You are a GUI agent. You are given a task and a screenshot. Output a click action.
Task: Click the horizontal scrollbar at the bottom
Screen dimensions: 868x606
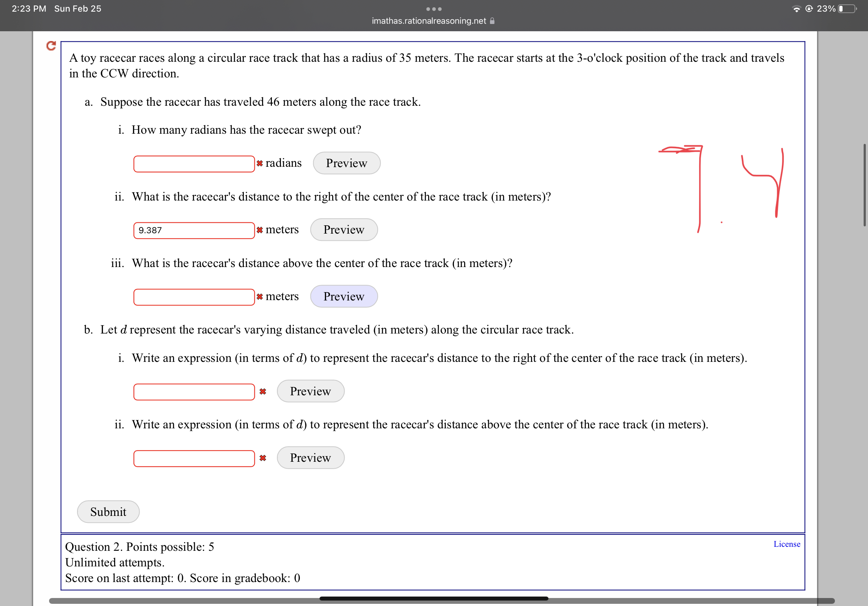point(434,598)
